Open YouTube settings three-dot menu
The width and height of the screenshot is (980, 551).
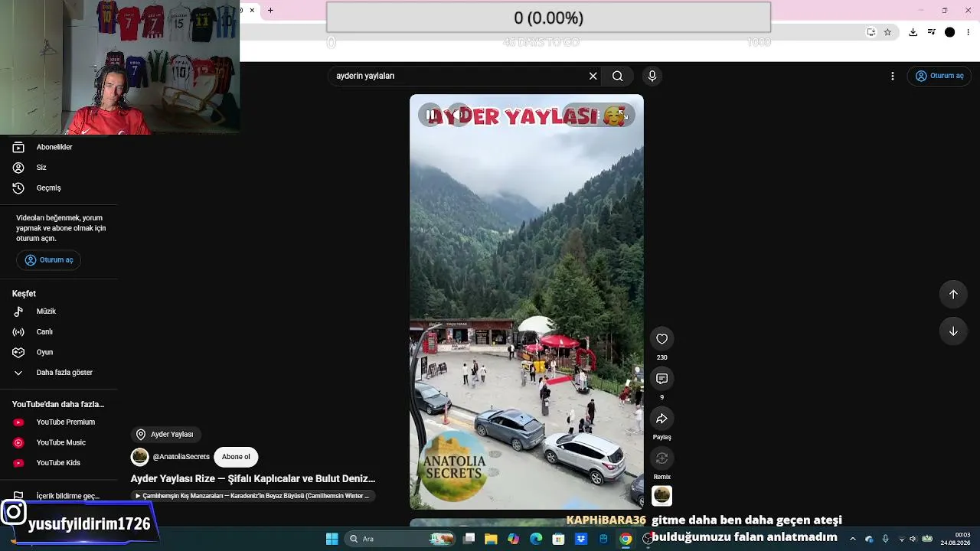coord(892,76)
